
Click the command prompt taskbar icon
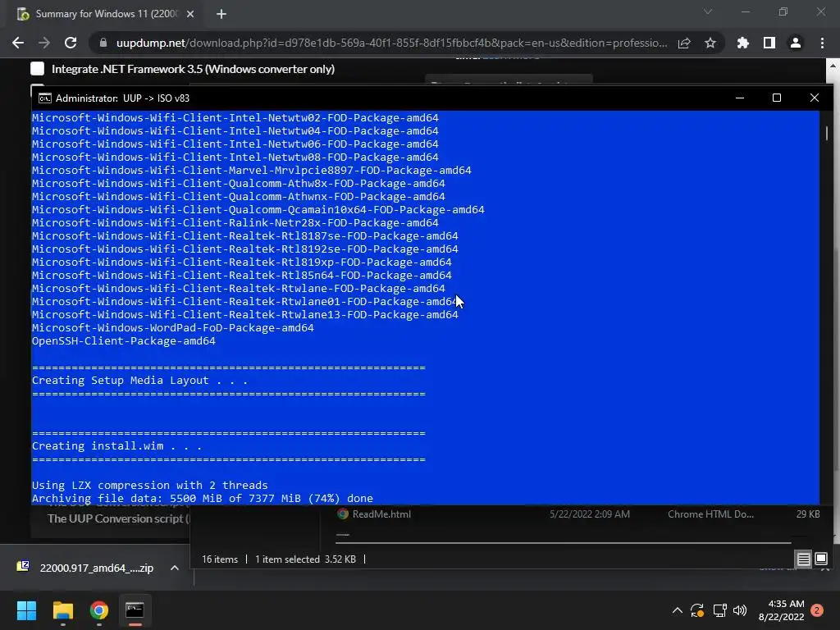pyautogui.click(x=135, y=610)
